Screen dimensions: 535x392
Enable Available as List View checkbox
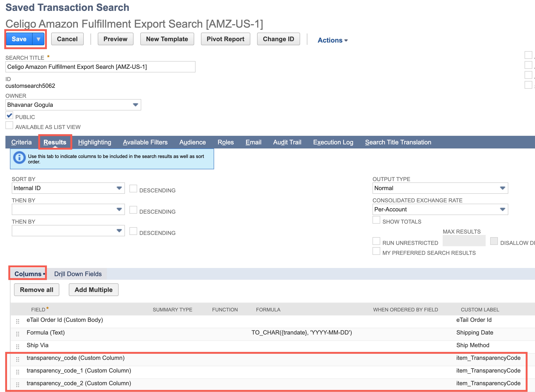9,126
